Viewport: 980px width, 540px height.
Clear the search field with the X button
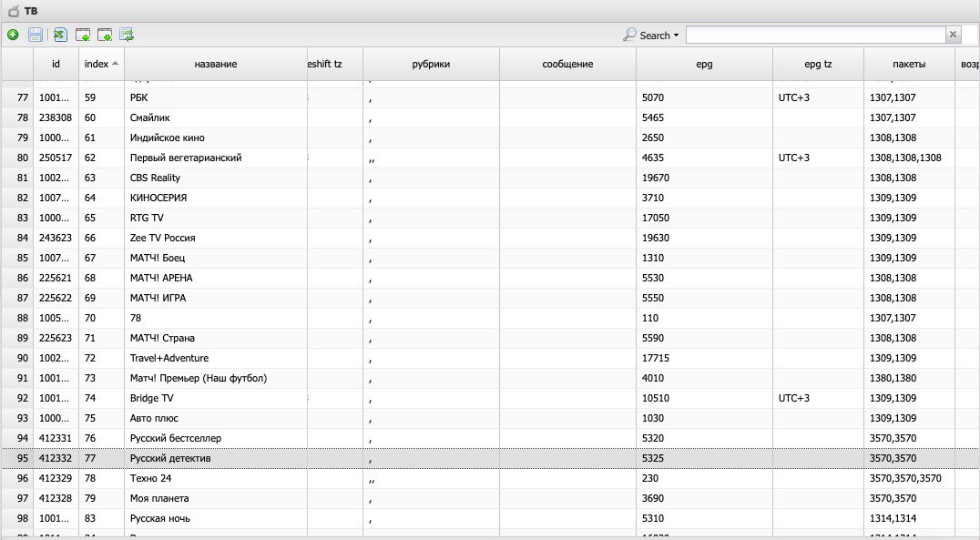(953, 35)
